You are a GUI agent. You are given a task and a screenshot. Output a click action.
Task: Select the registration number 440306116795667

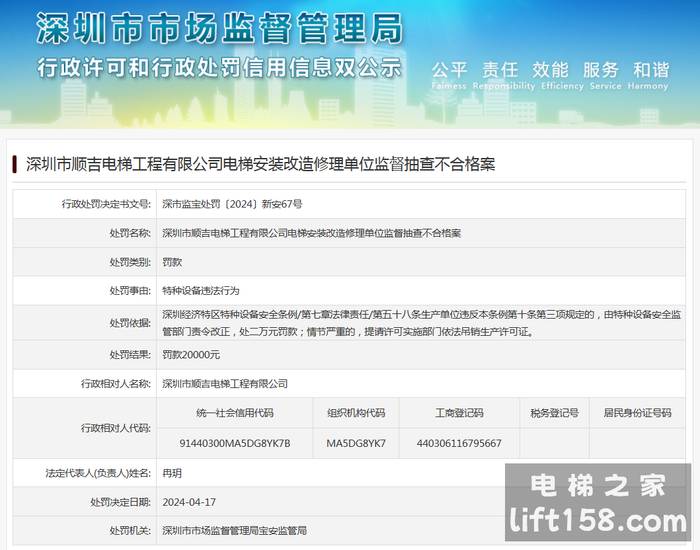pyautogui.click(x=459, y=443)
